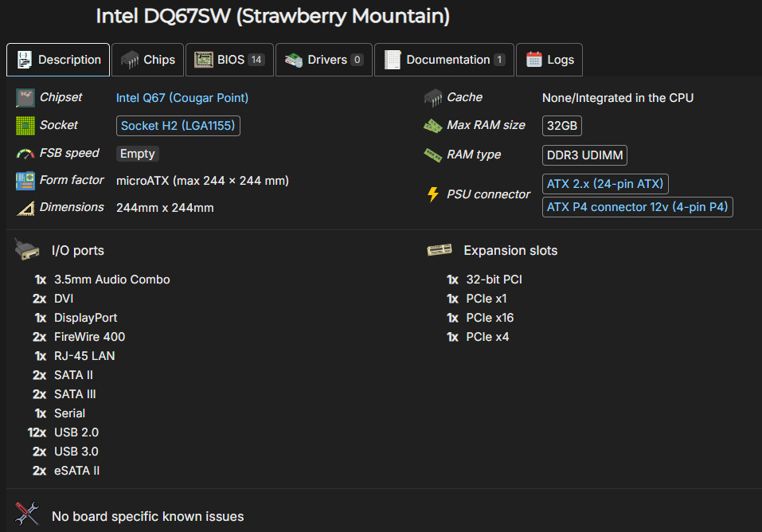Open the Description tab
762x532 pixels.
(x=58, y=60)
